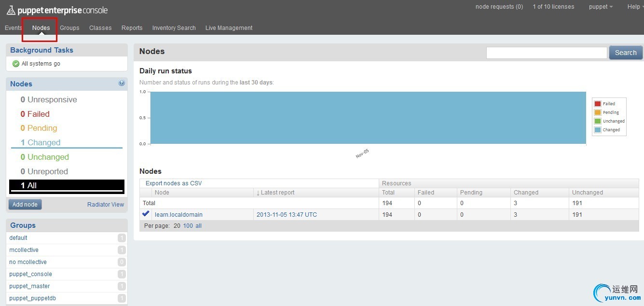Click the Nov-05 chart axis label
This screenshot has height=306, width=644.
(x=362, y=153)
